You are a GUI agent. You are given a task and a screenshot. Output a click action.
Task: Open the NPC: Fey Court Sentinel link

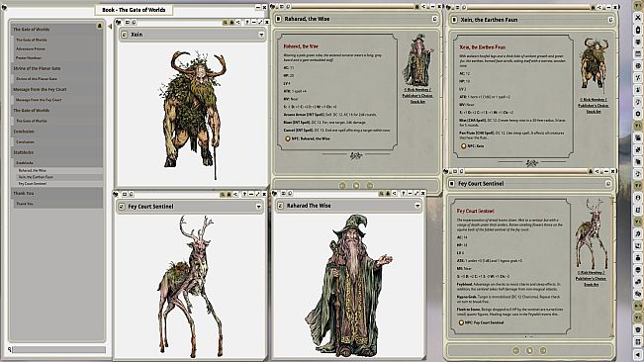click(482, 322)
